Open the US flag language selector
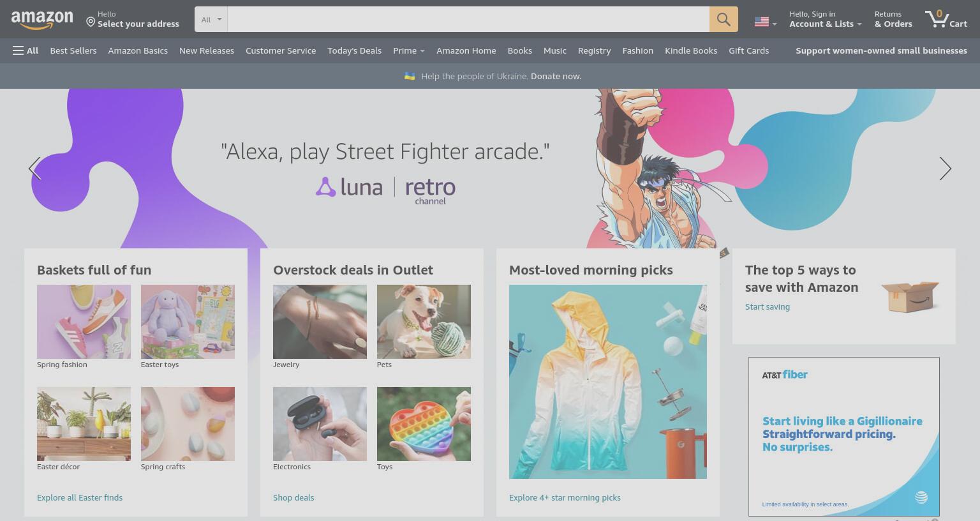This screenshot has height=521, width=980. click(765, 22)
